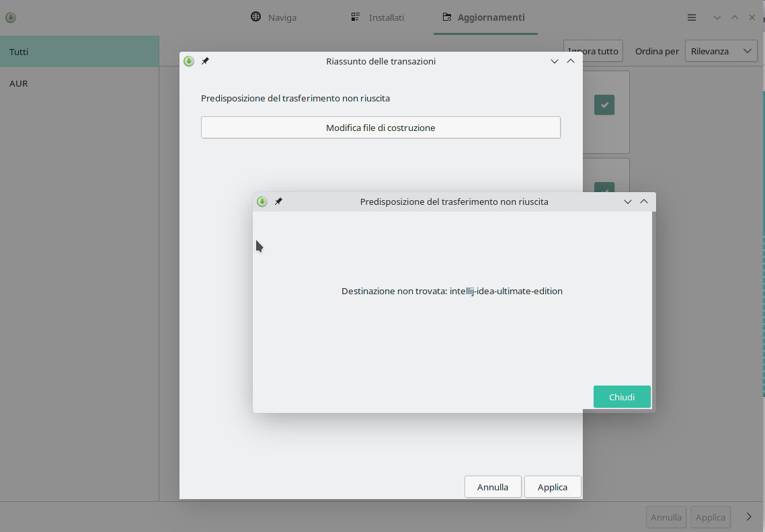Viewport: 765px width, 532px height.
Task: Select the Aggiornamenti tab
Action: point(485,17)
